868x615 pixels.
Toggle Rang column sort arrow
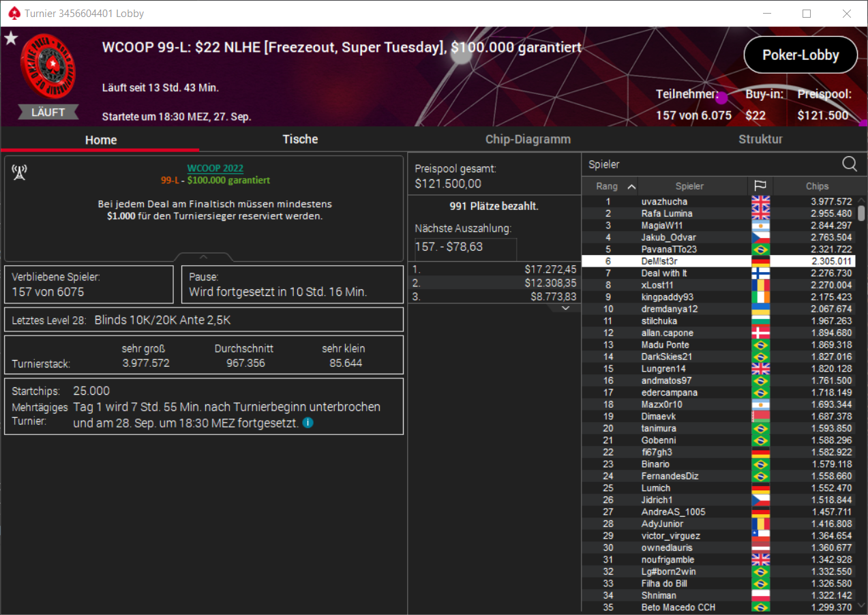point(631,186)
